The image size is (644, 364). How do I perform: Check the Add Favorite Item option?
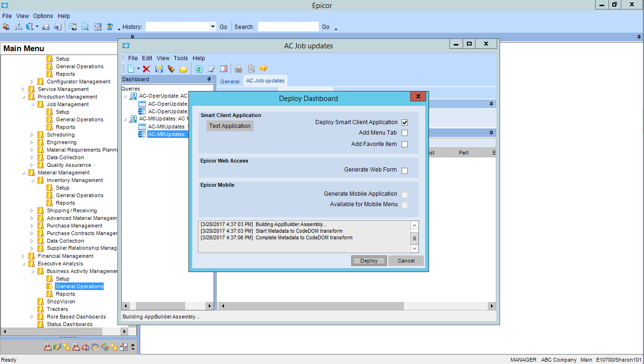click(404, 145)
